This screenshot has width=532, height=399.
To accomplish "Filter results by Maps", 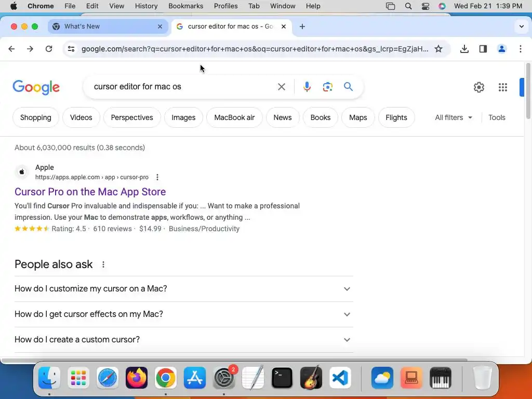I will (x=358, y=117).
